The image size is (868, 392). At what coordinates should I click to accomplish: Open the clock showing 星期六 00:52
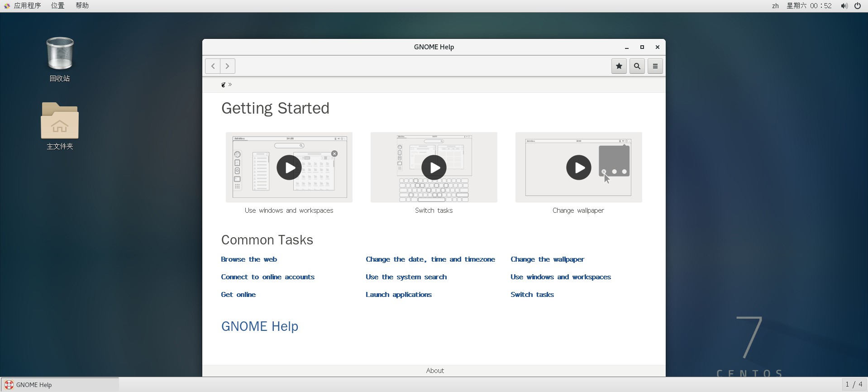tap(809, 6)
